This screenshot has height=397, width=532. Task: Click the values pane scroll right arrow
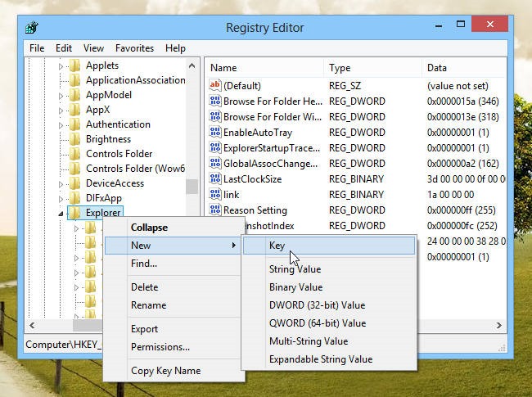pyautogui.click(x=498, y=325)
